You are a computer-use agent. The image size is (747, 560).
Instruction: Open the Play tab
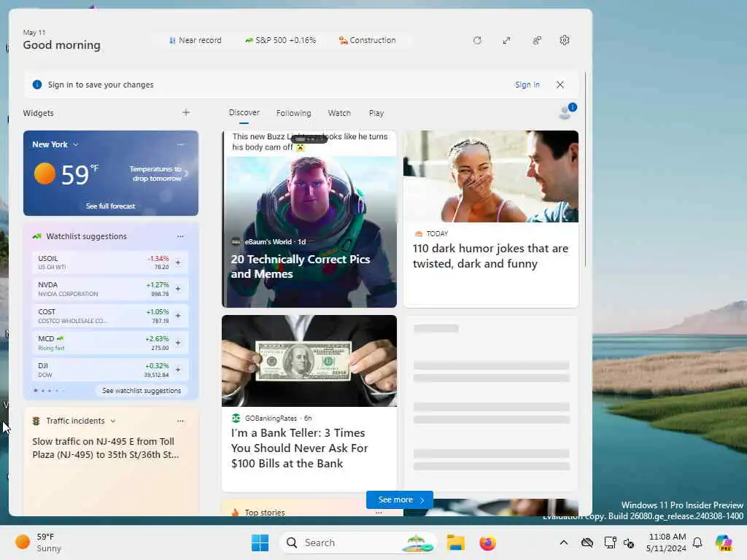click(376, 113)
